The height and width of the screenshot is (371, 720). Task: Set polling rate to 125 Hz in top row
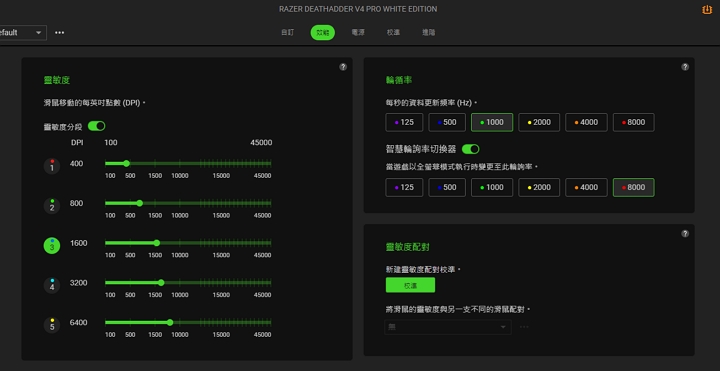404,123
